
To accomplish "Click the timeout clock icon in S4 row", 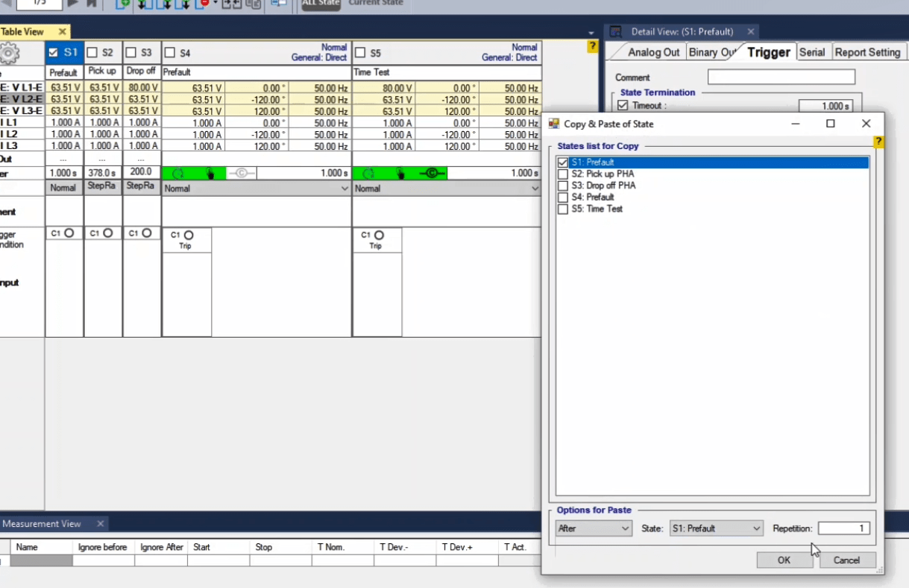I will click(x=177, y=174).
